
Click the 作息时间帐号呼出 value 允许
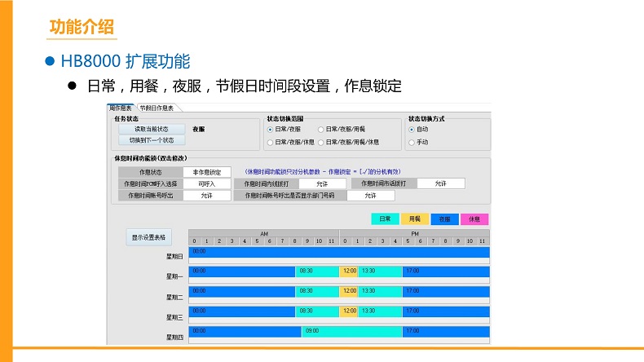pyautogui.click(x=207, y=196)
